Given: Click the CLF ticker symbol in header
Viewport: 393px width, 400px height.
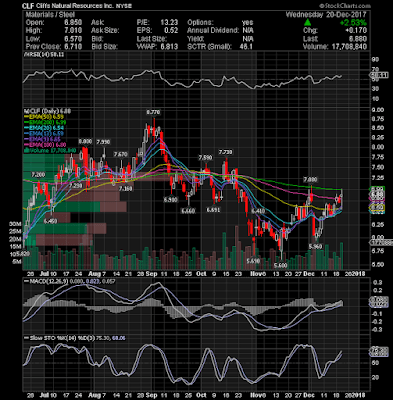Looking at the screenshot, I should pos(27,6).
